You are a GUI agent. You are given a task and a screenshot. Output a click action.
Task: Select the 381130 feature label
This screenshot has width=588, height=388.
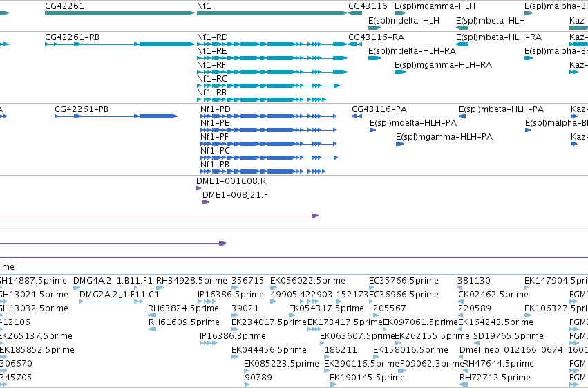[x=473, y=281]
